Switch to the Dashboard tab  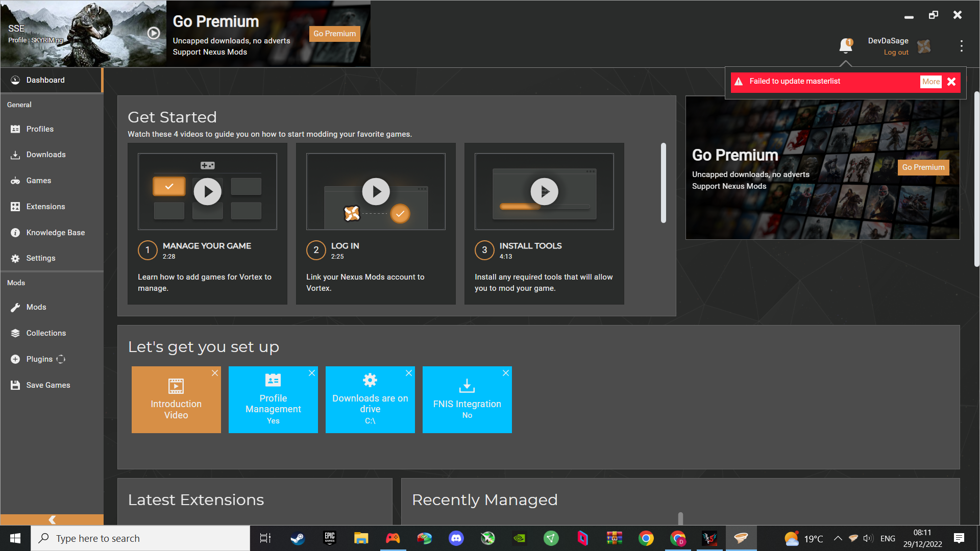coord(45,80)
